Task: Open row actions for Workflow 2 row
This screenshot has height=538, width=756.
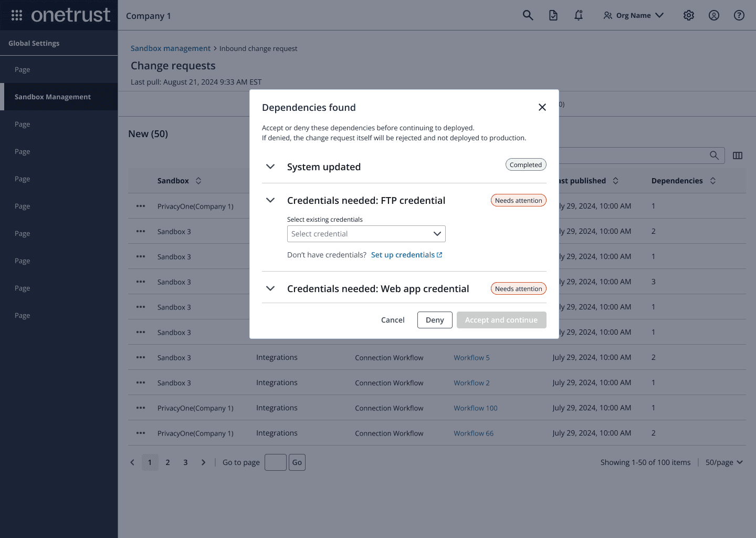Action: pyautogui.click(x=141, y=382)
